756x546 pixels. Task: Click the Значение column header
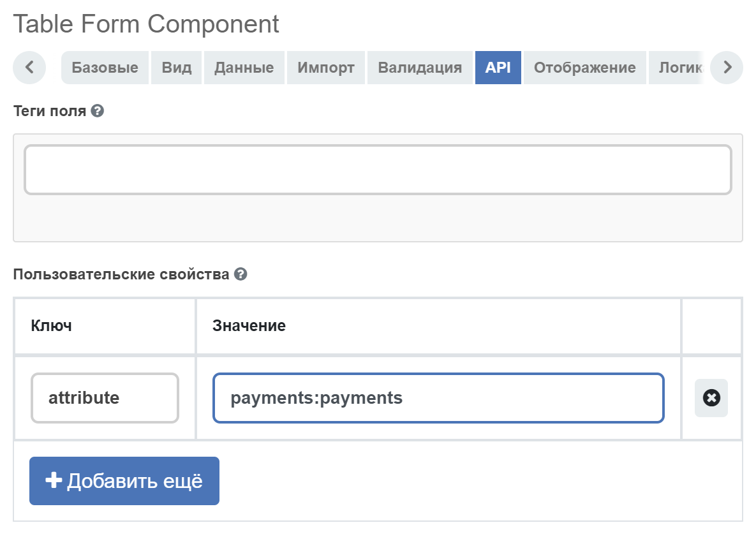coord(249,326)
